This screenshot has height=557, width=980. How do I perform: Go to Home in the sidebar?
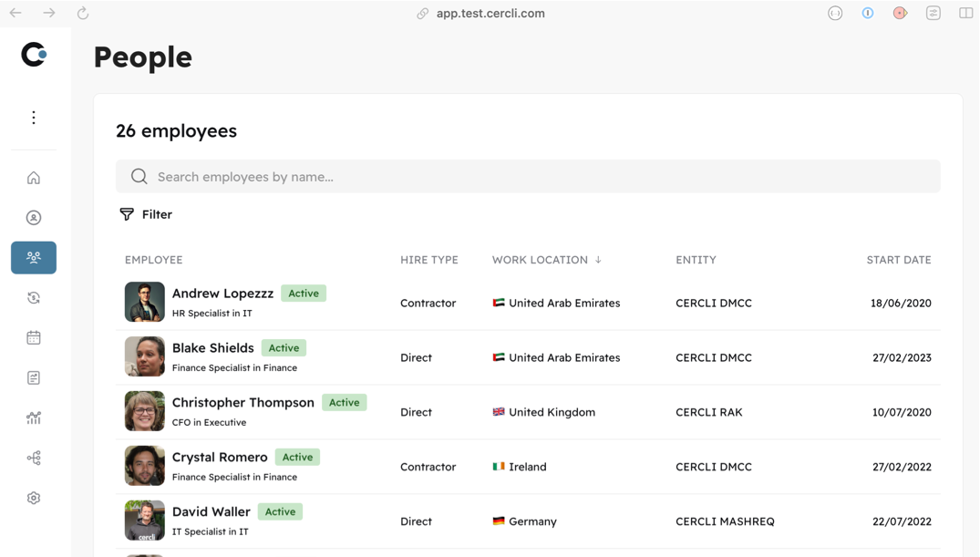coord(34,178)
